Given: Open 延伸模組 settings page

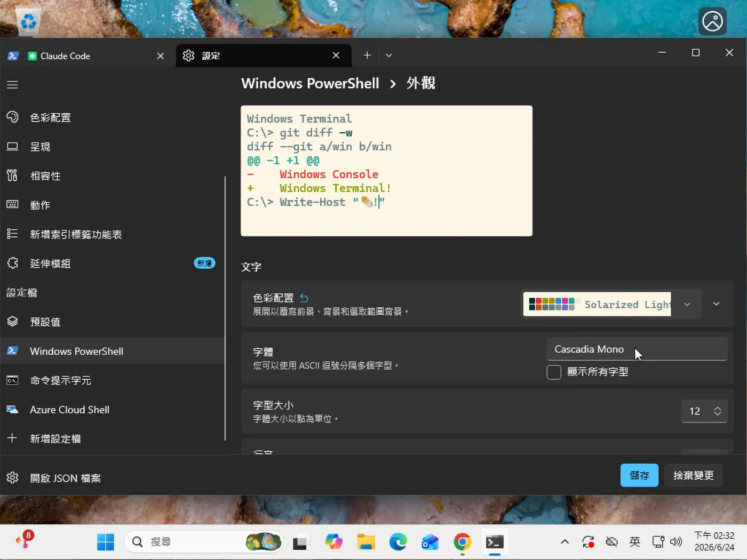Looking at the screenshot, I should (112, 263).
